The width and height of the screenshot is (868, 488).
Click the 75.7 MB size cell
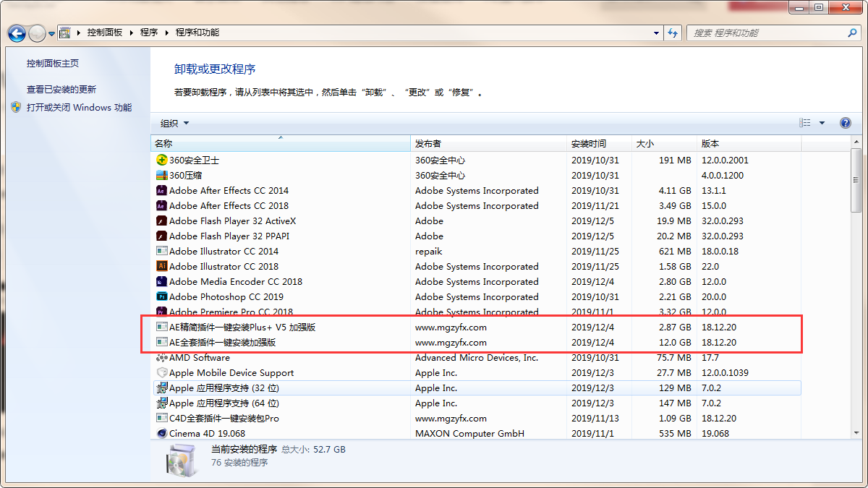pyautogui.click(x=674, y=357)
